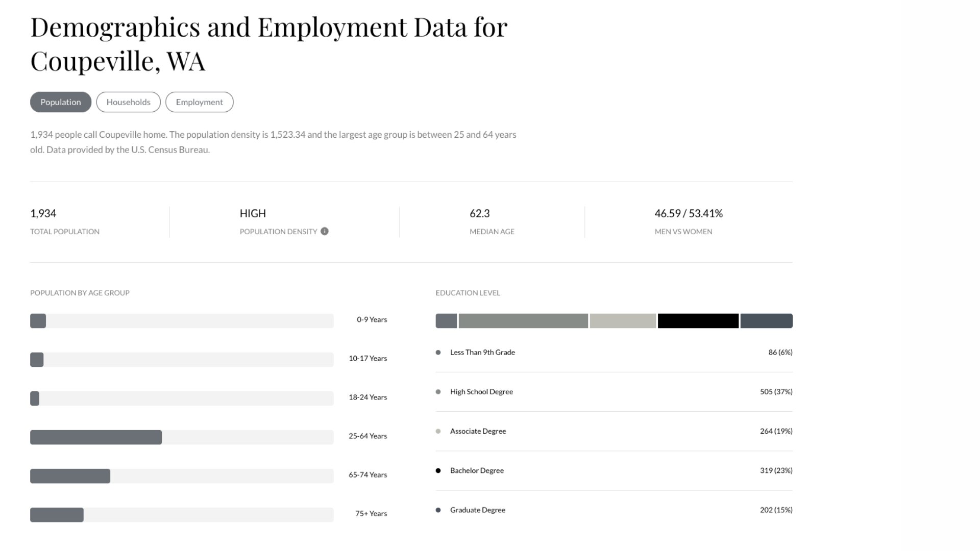Click the Associate Degree bar segment
The image size is (980, 551).
(x=623, y=321)
